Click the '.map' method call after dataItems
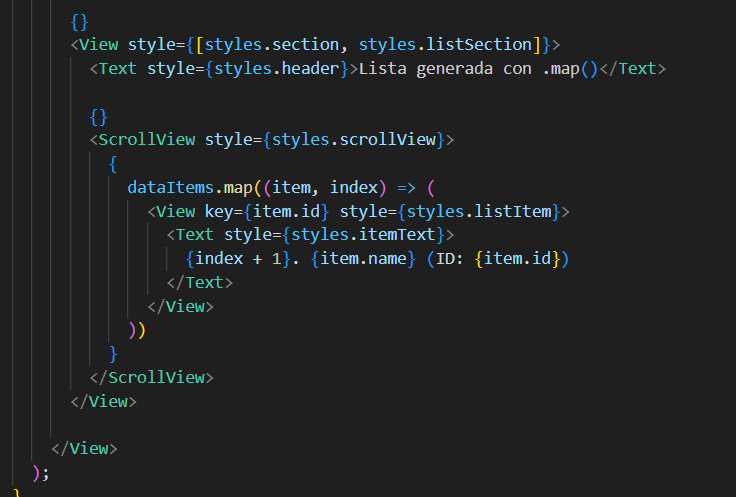Image resolution: width=736 pixels, height=497 pixels. [x=233, y=188]
